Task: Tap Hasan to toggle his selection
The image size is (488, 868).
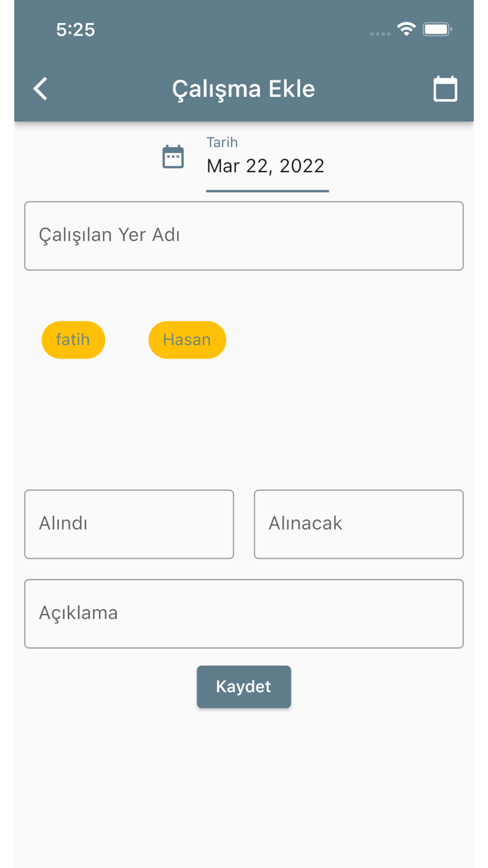Action: point(187,340)
